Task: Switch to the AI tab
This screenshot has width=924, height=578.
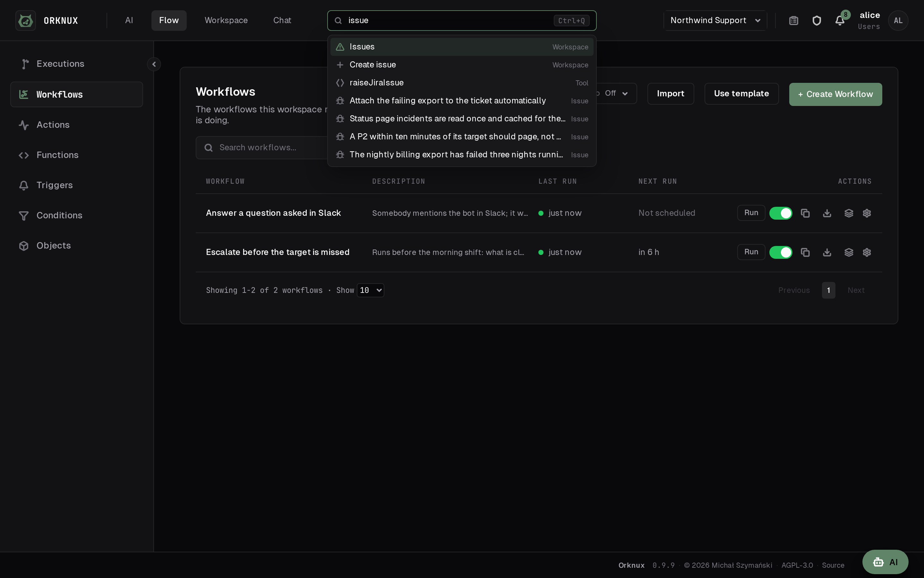Action: pos(129,21)
